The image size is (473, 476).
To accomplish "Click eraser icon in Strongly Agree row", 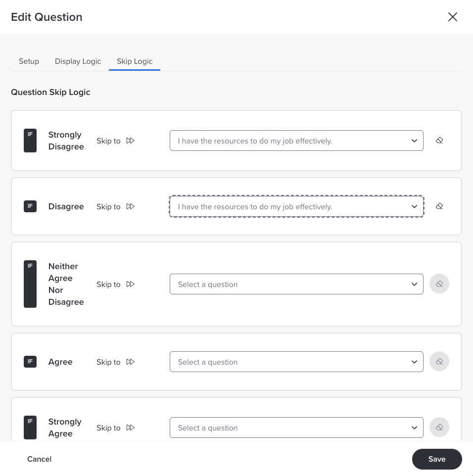I will coord(439,428).
